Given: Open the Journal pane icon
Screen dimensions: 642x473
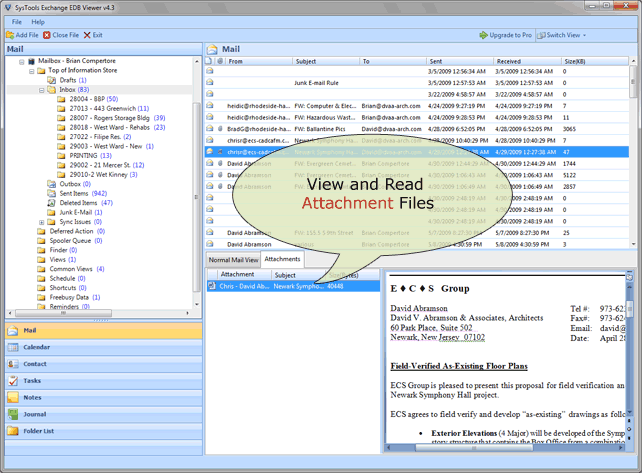Looking at the screenshot, I should click(13, 414).
